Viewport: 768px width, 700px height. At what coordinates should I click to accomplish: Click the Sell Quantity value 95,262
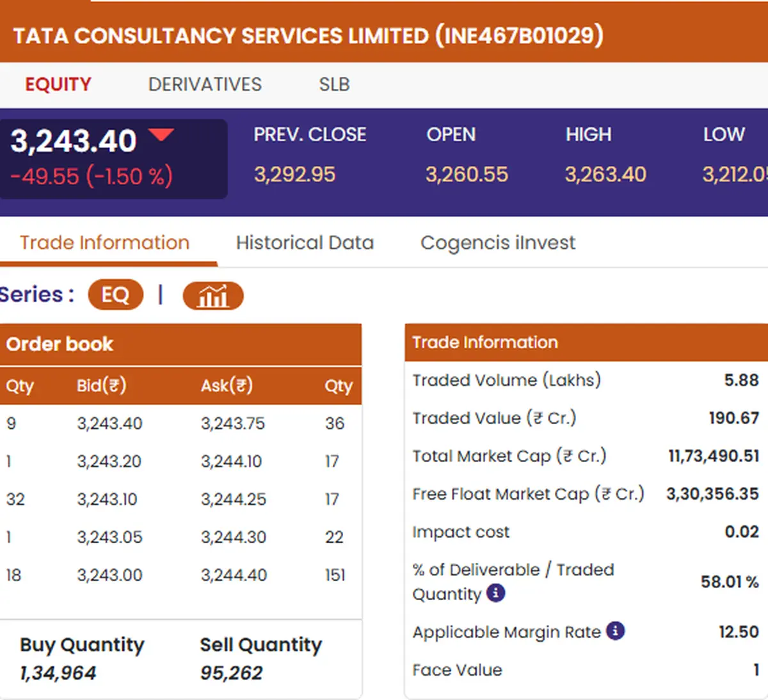coord(232,673)
